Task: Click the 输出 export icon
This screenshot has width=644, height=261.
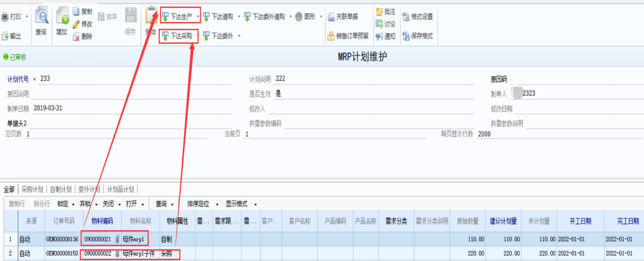Action: 5,36
